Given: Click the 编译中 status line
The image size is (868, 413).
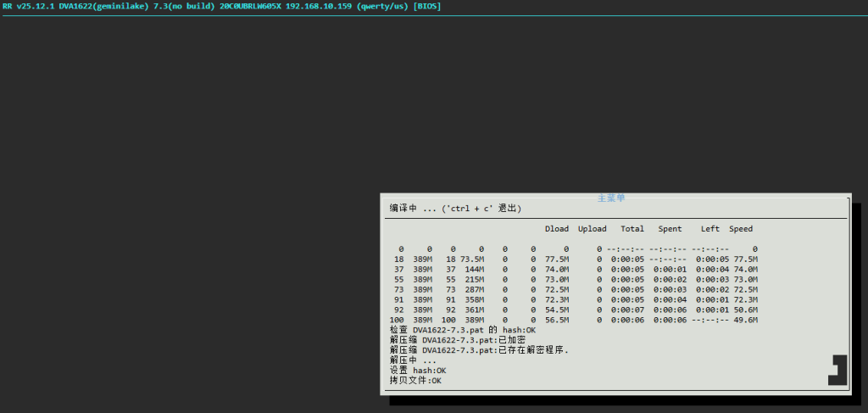Looking at the screenshot, I should point(455,208).
